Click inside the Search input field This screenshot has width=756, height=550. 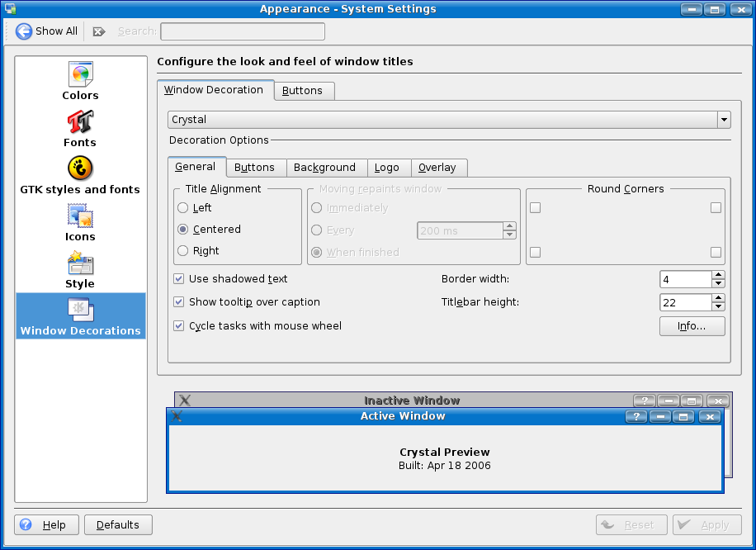coord(242,31)
